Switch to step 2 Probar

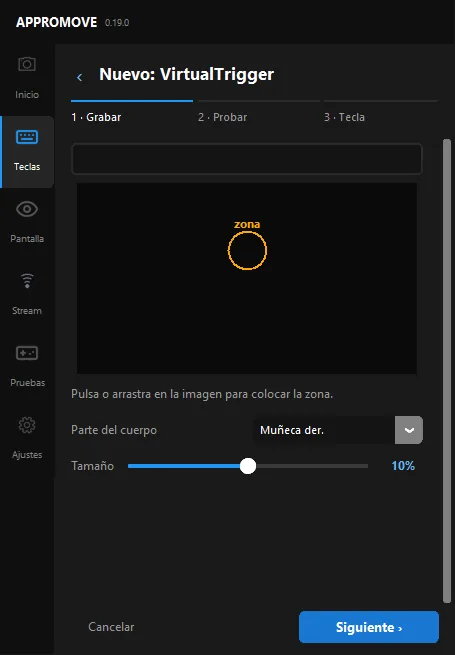222,117
